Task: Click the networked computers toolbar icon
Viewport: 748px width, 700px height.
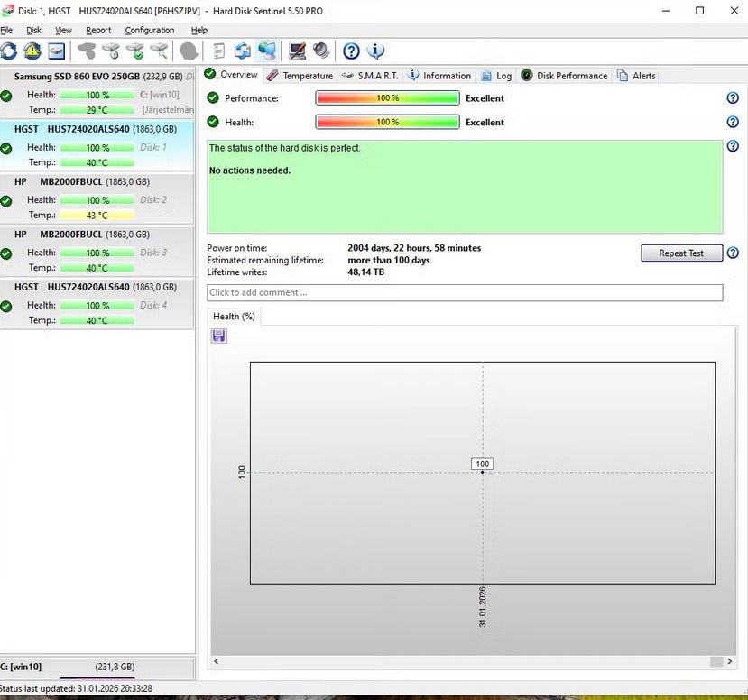Action: (267, 51)
